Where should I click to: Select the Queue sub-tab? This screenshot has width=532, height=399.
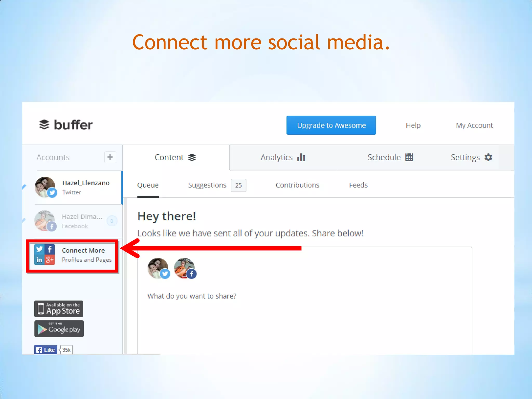pos(148,185)
